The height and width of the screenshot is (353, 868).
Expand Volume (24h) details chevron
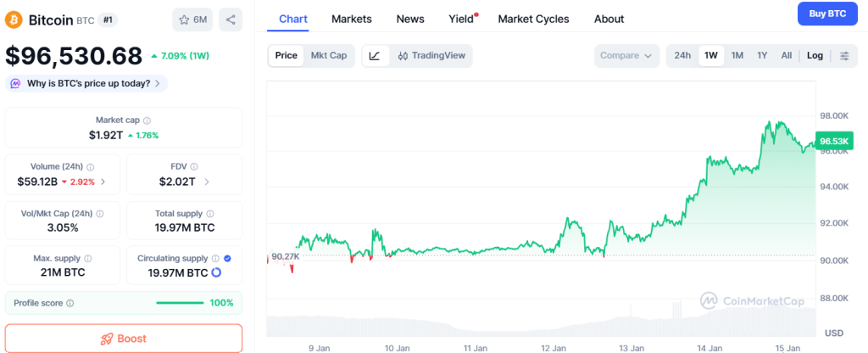(103, 182)
